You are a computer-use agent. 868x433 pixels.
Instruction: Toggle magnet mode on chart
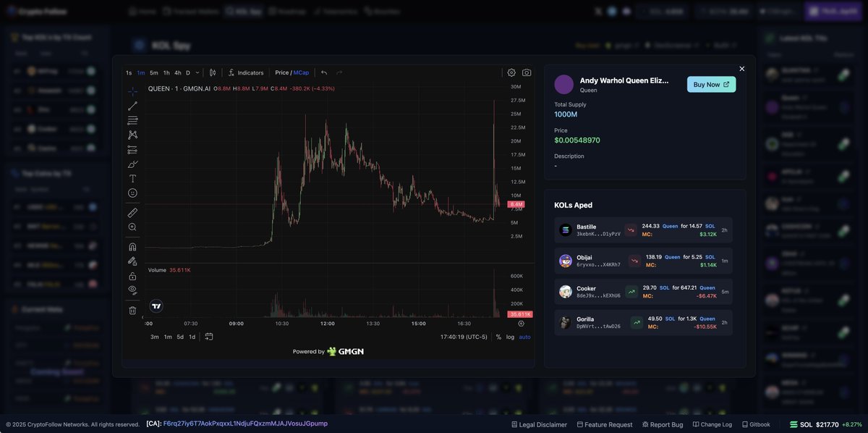(x=132, y=247)
